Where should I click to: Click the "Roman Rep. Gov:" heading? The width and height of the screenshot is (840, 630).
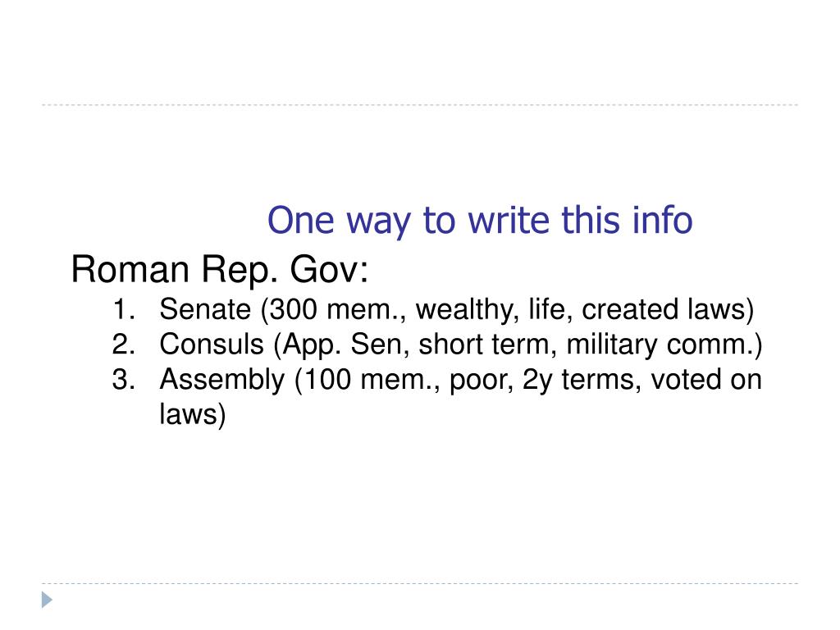click(x=220, y=269)
